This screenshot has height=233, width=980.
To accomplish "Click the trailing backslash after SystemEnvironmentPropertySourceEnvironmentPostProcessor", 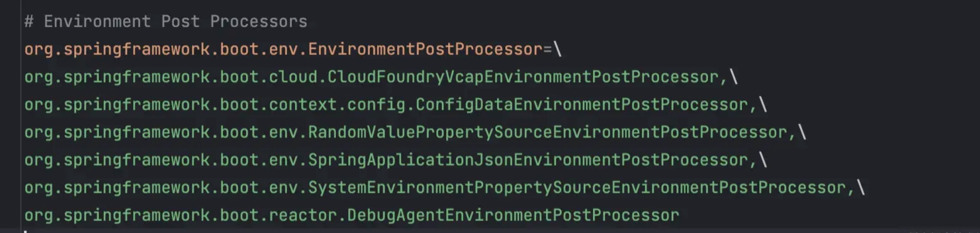I will (861, 187).
